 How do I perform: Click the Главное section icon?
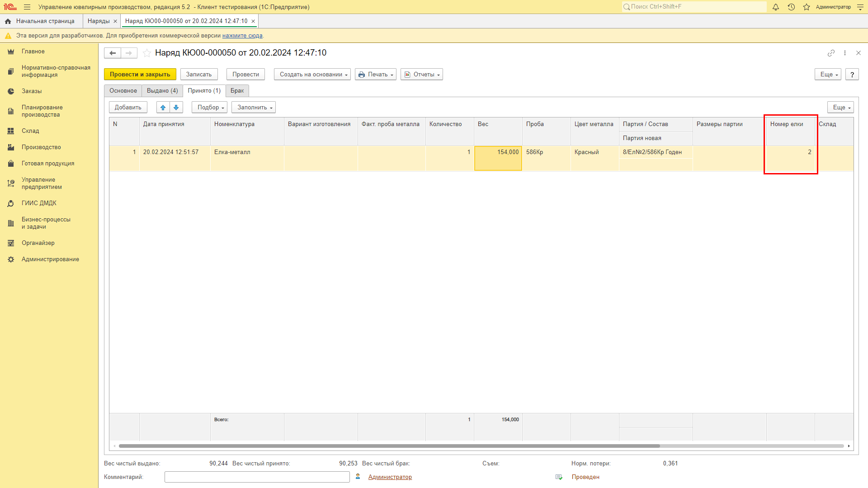click(11, 52)
